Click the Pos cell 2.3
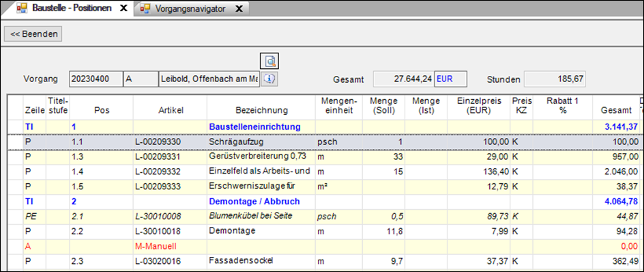 pyautogui.click(x=101, y=261)
